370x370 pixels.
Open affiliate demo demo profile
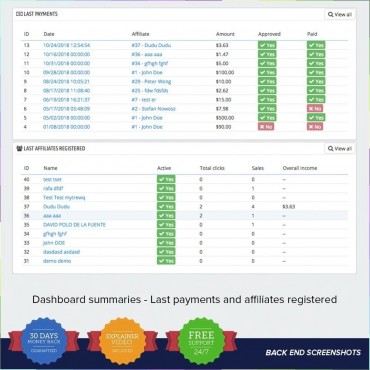click(57, 261)
